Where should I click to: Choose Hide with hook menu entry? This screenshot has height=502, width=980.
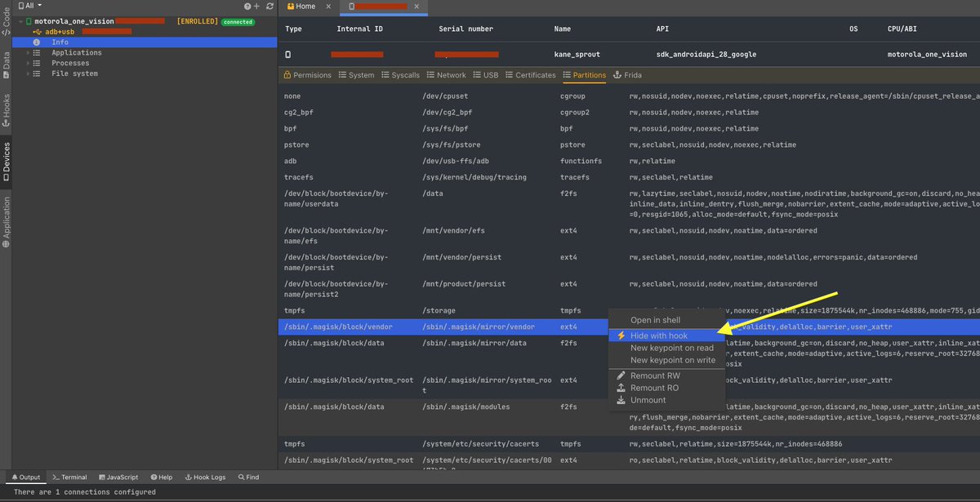point(666,335)
